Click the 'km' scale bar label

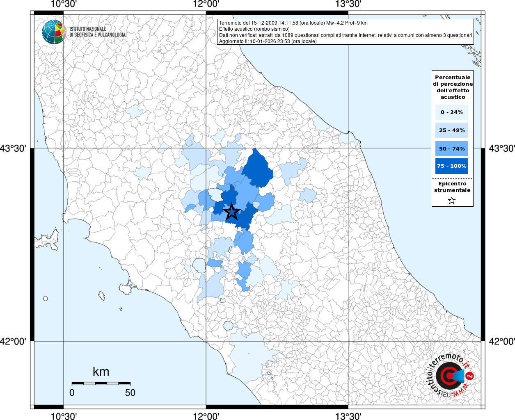click(x=101, y=372)
